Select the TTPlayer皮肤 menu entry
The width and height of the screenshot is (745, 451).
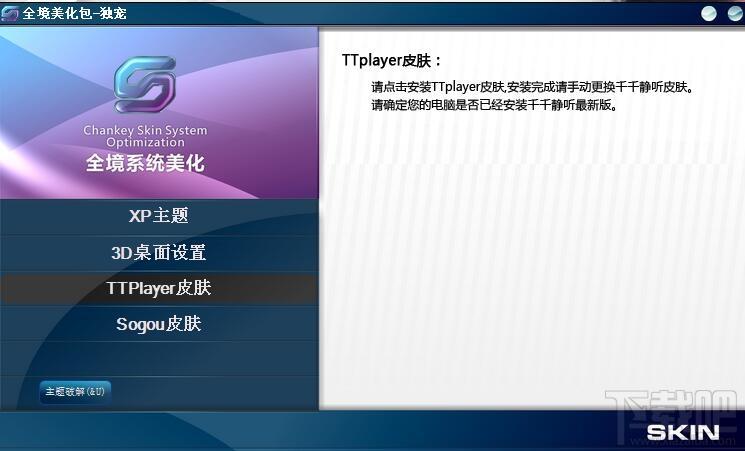click(159, 288)
